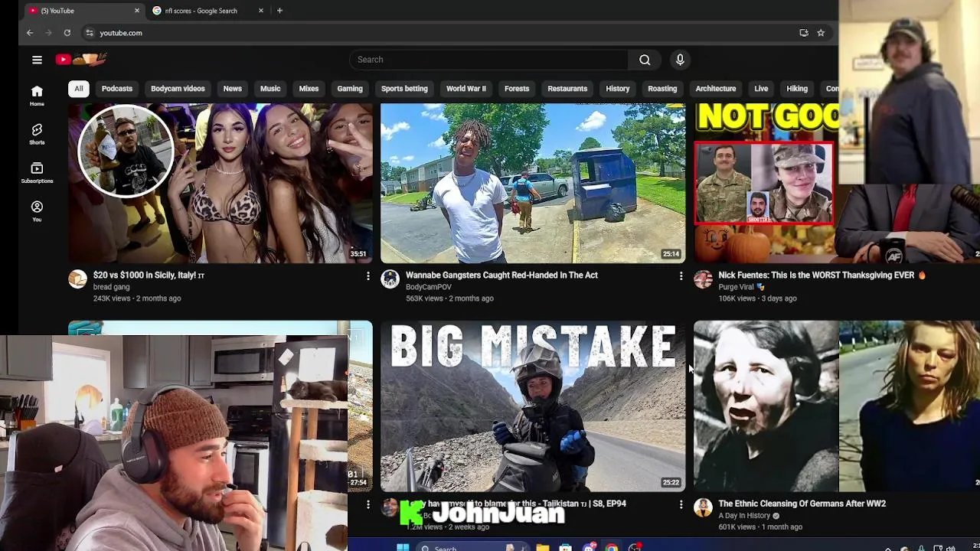Viewport: 980px width, 551px height.
Task: Select the Live filter chip
Action: coord(761,89)
